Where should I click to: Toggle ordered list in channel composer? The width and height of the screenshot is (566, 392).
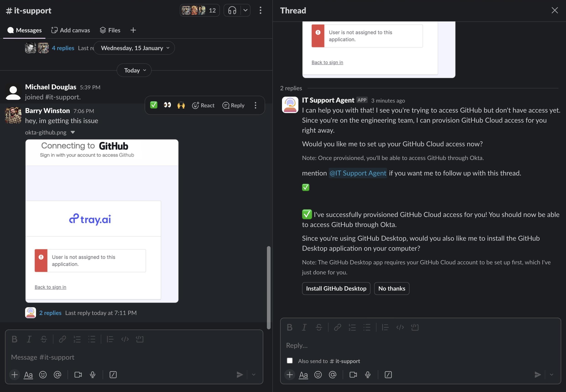coord(77,339)
